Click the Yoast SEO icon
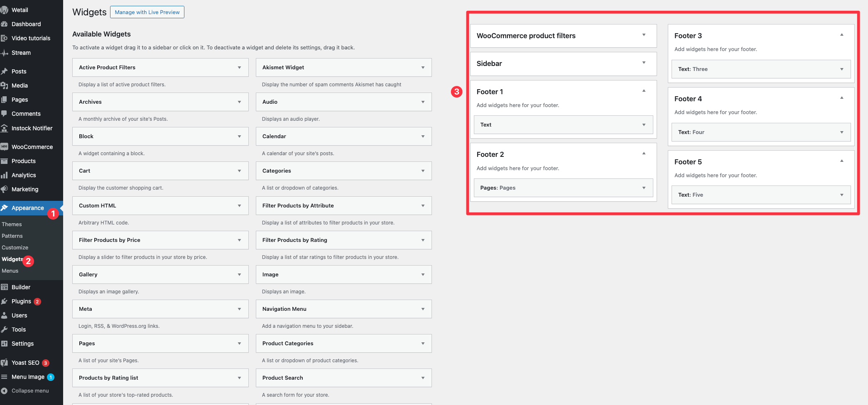The image size is (868, 405). tap(5, 363)
